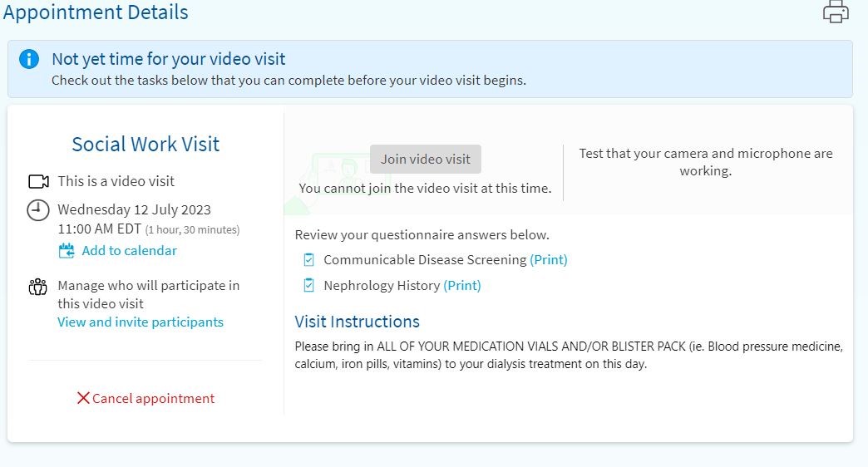
Task: Click the red X cancel icon
Action: 83,398
